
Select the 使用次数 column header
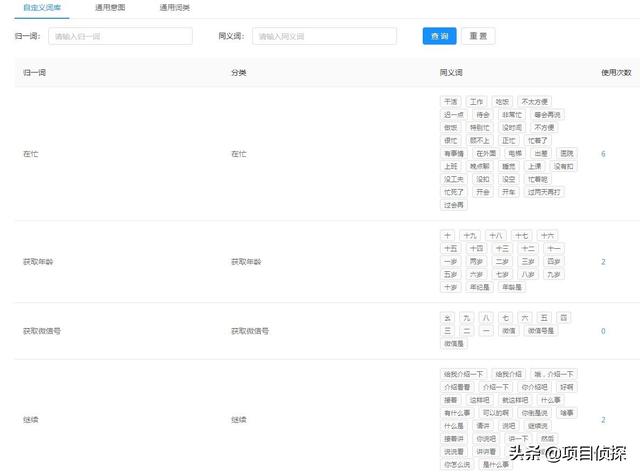pos(616,73)
